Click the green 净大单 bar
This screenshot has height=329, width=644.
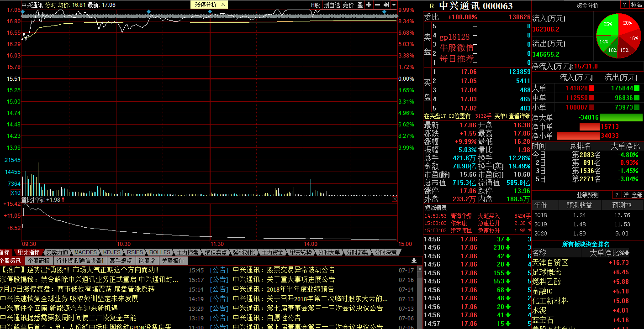621,118
